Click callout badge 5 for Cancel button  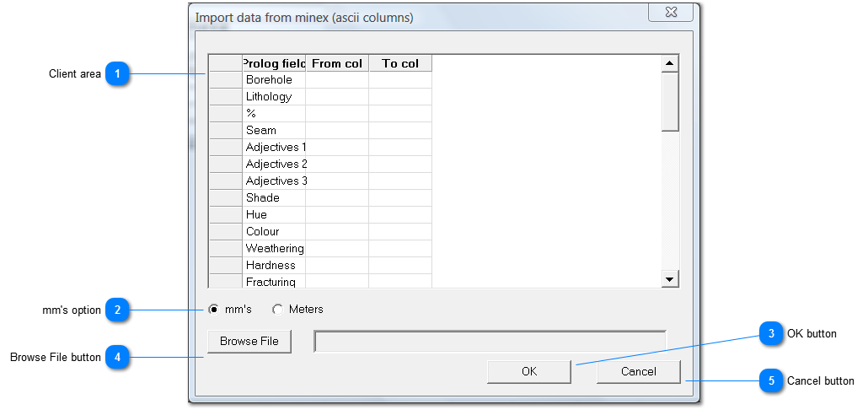click(770, 381)
